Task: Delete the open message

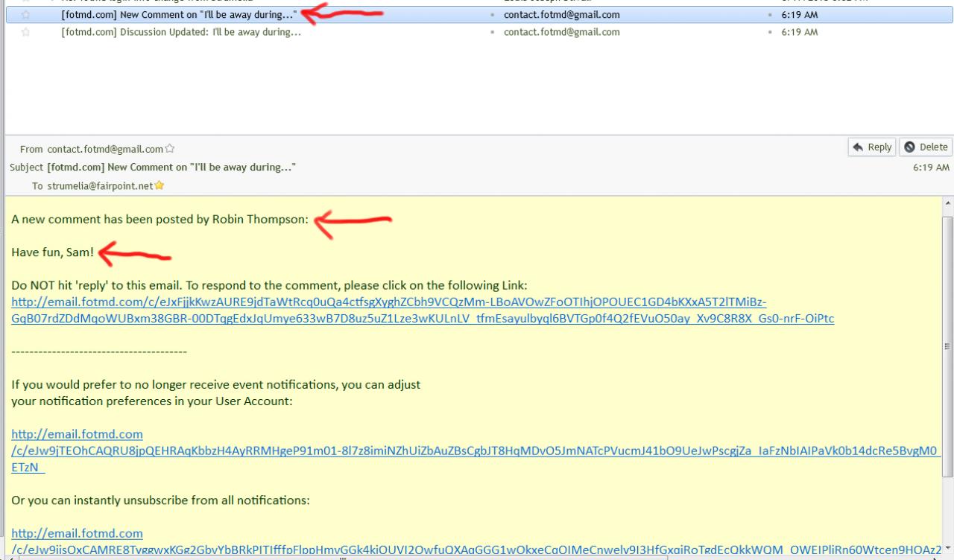Action: (926, 147)
